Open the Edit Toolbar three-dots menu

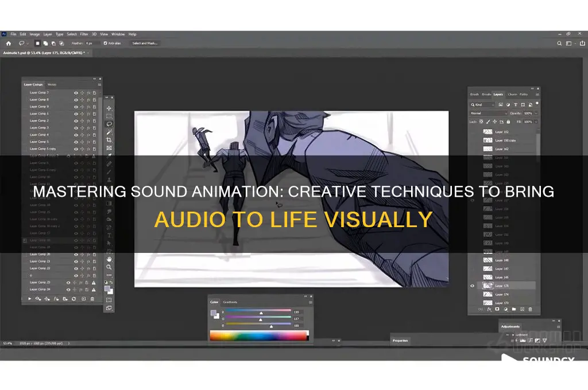pyautogui.click(x=109, y=275)
